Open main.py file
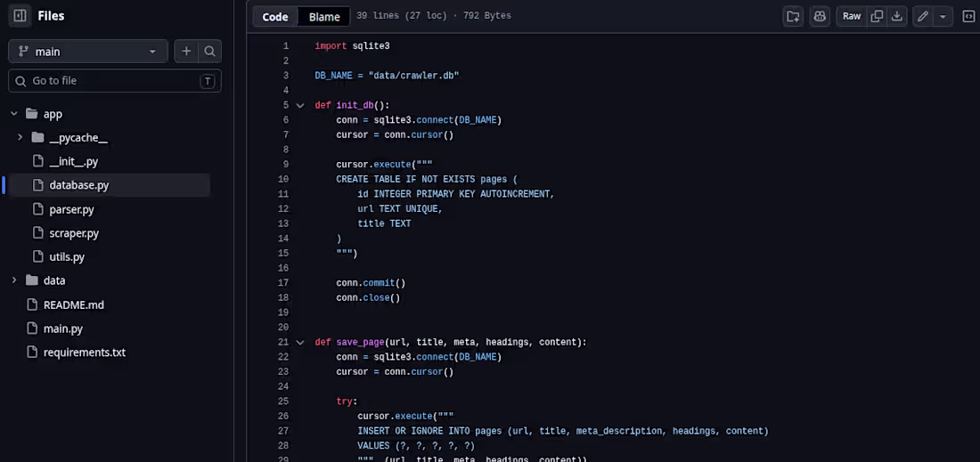 pyautogui.click(x=63, y=329)
